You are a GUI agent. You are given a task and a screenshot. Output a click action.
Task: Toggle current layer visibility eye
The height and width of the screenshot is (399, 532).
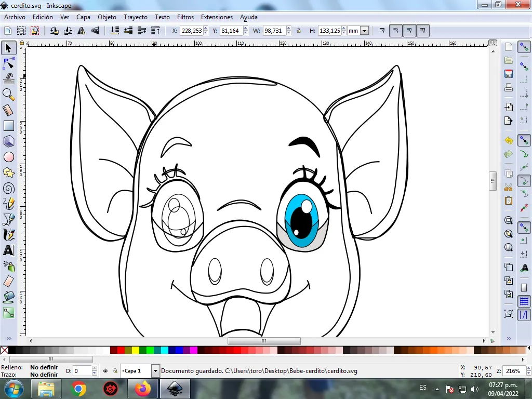click(105, 371)
